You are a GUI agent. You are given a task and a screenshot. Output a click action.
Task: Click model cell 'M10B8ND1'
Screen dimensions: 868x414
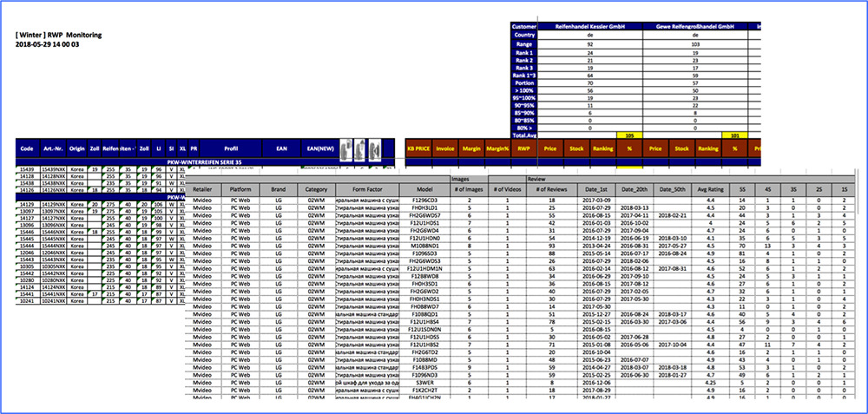click(x=424, y=246)
